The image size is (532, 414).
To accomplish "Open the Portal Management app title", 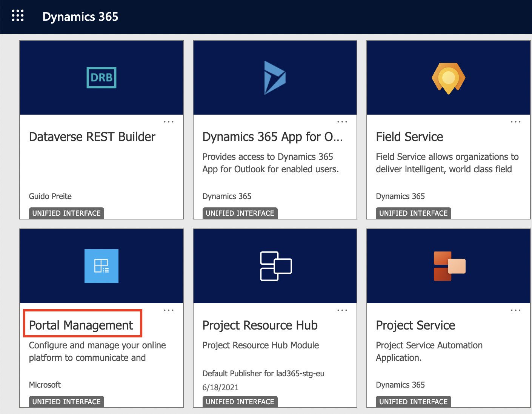I will (x=81, y=325).
